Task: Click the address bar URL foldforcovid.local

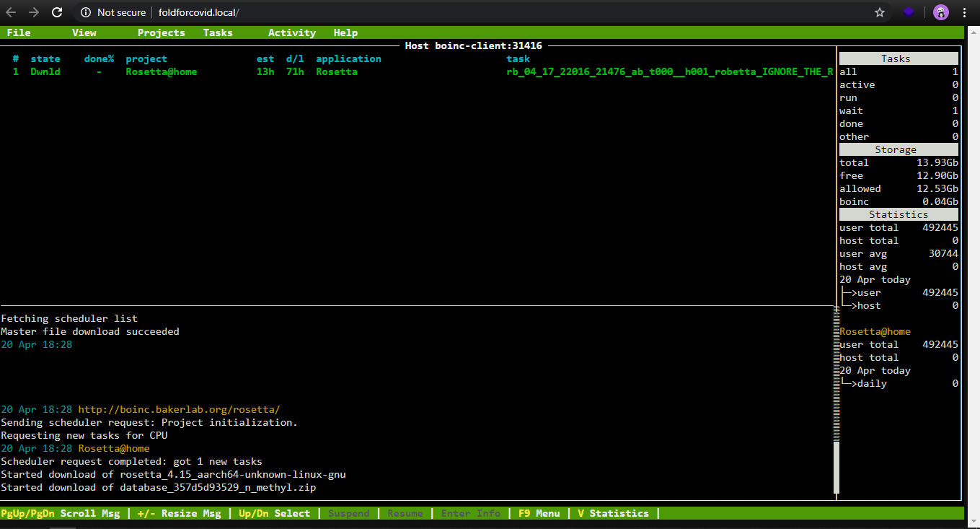Action: click(x=199, y=12)
